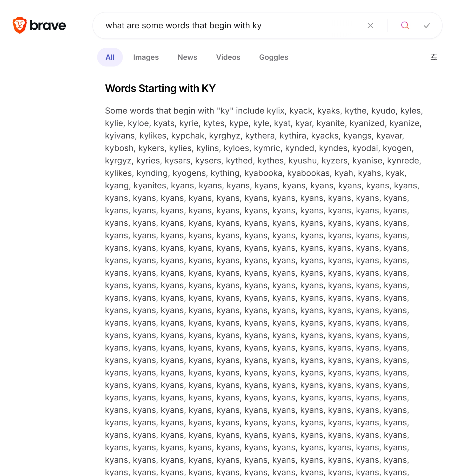Open search filter settings sliders icon
468x476 pixels.
pyautogui.click(x=433, y=57)
